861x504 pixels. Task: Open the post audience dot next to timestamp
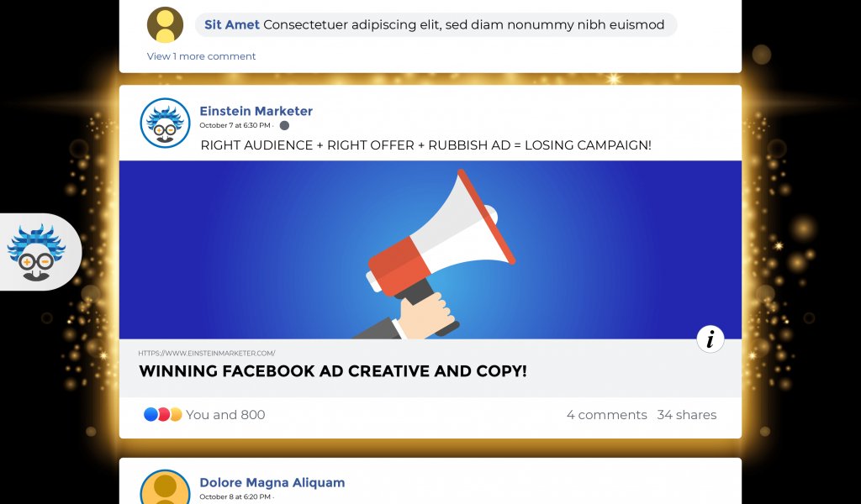click(283, 124)
